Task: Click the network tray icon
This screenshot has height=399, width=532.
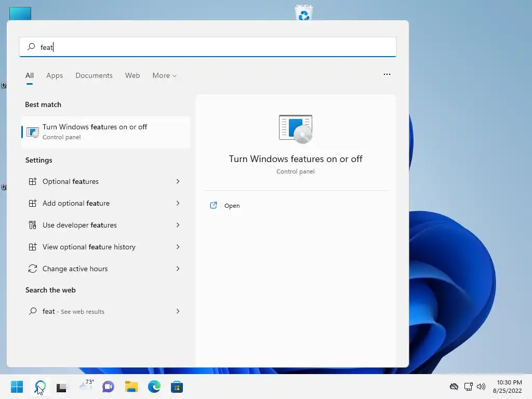Action: click(x=469, y=387)
